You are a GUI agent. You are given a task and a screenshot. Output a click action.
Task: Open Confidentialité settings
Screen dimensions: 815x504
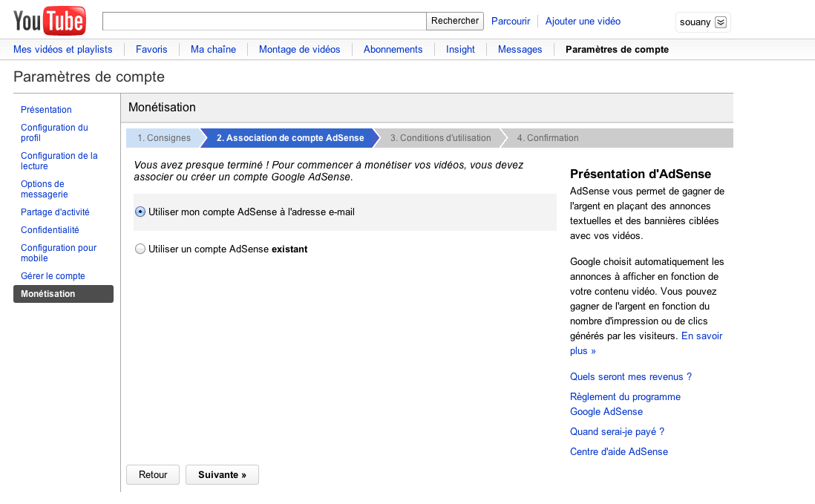50,229
